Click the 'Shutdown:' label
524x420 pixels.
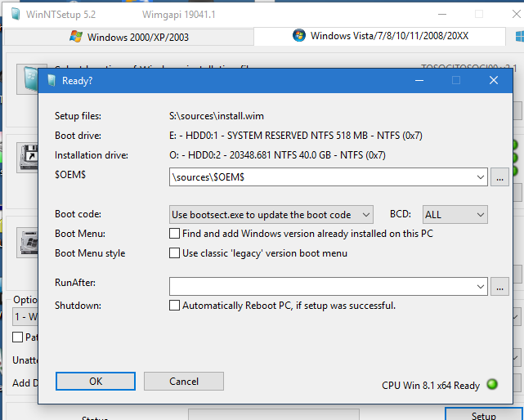[78, 306]
